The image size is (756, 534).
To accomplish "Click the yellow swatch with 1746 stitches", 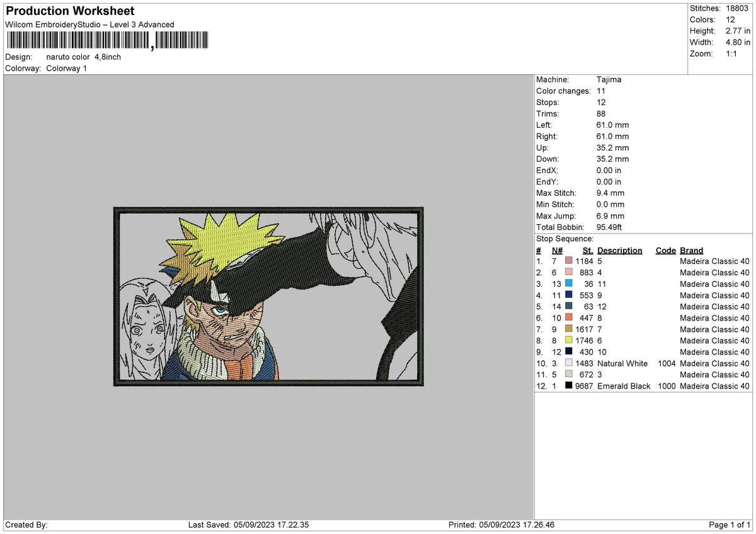I will pyautogui.click(x=569, y=340).
